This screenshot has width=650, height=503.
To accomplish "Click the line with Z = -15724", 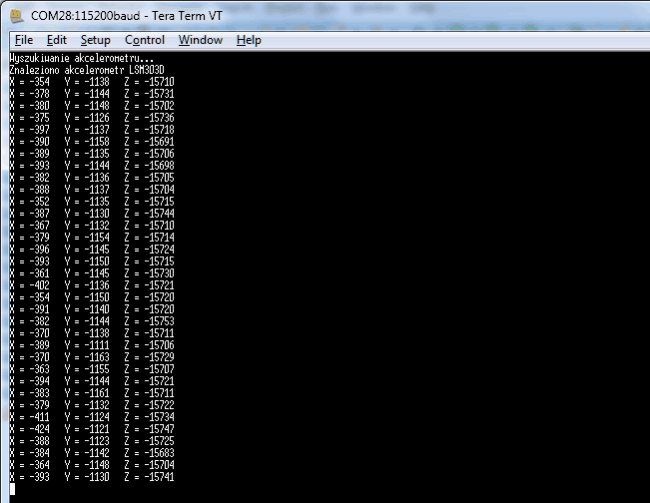I will (92, 250).
